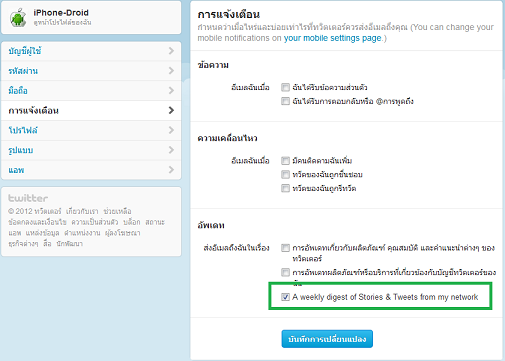Click the chevron on the รูปแบบ row
Screen dimensions: 505x361
[x=171, y=150]
